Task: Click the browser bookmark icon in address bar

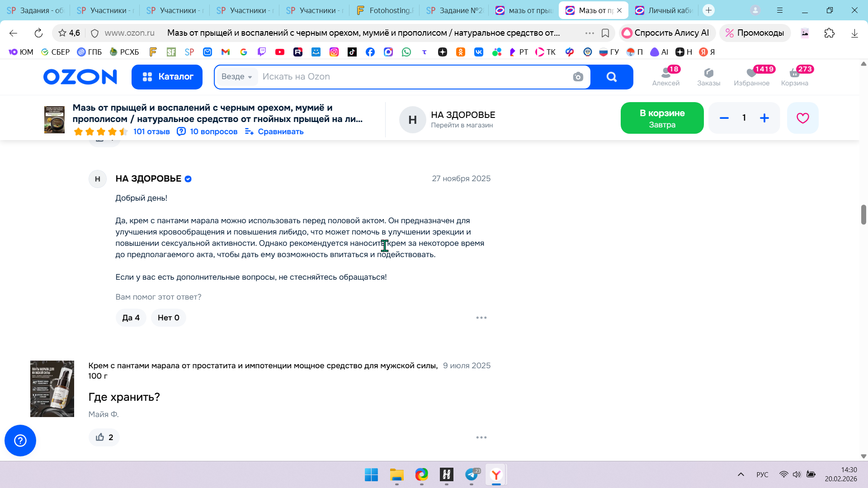Action: (605, 33)
